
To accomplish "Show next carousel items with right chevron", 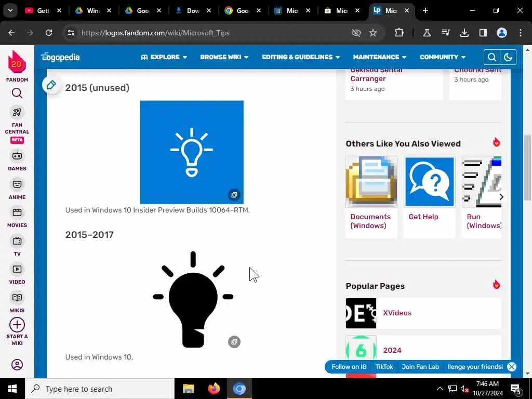I will pos(501,197).
